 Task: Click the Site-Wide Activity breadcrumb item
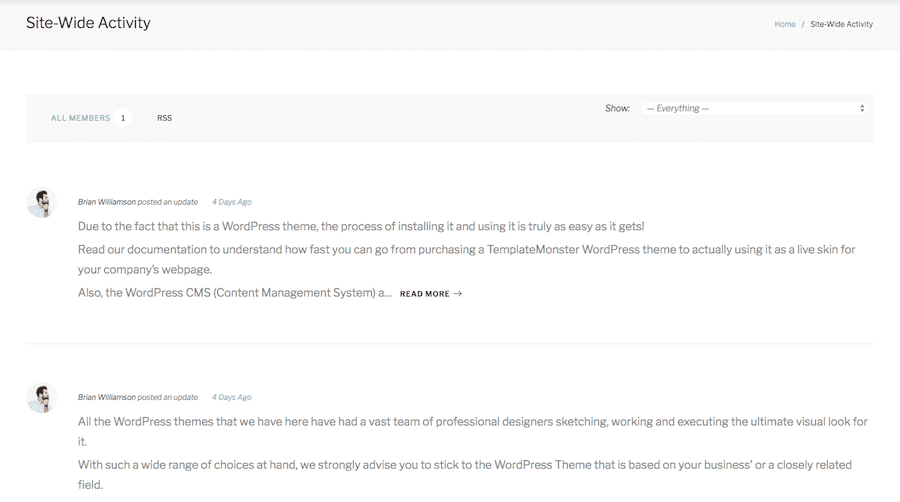click(x=841, y=24)
